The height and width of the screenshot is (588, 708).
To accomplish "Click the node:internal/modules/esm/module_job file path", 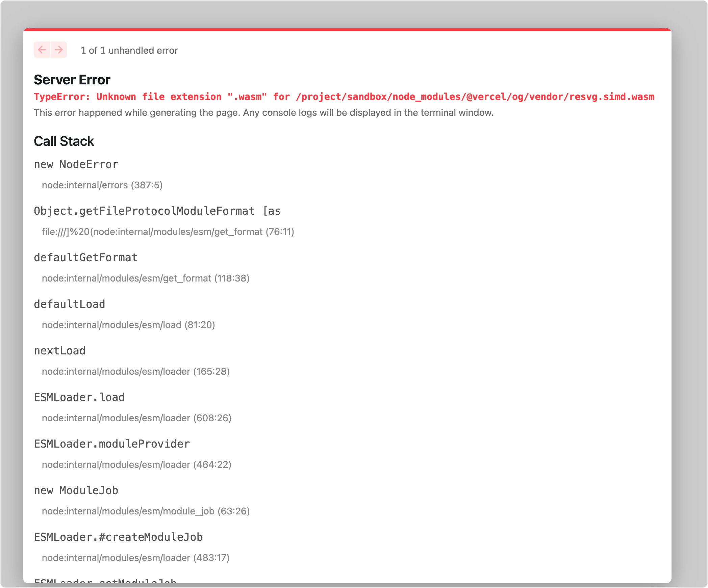I will click(x=146, y=511).
